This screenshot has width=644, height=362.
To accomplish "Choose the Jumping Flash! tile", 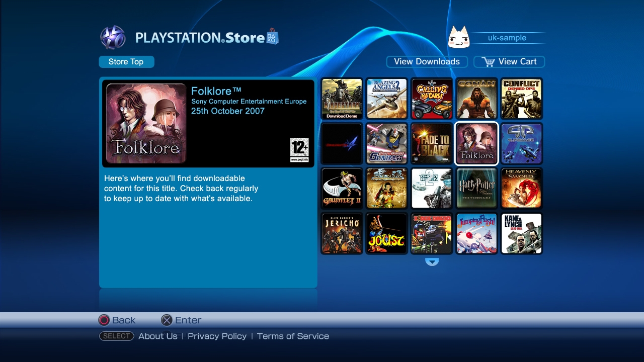I will click(x=476, y=233).
